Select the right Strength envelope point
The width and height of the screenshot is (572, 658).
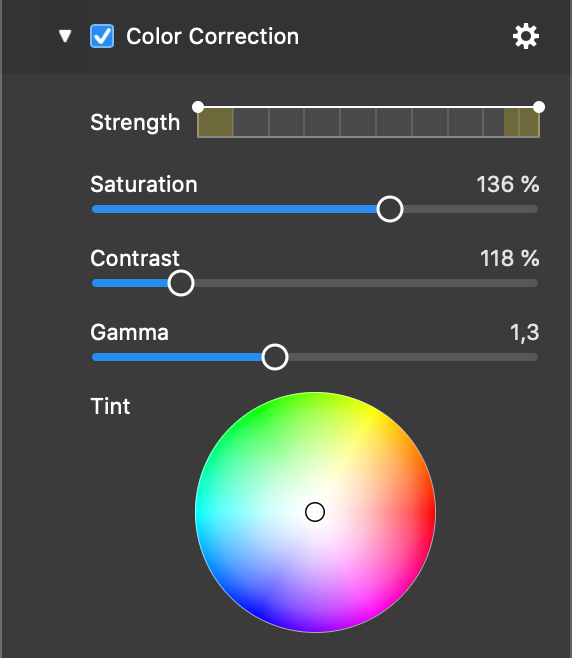tap(539, 107)
